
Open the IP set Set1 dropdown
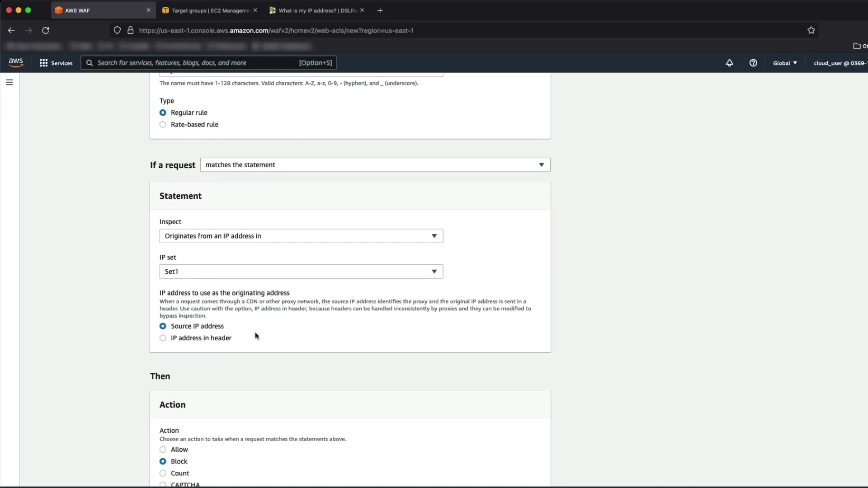click(x=301, y=272)
